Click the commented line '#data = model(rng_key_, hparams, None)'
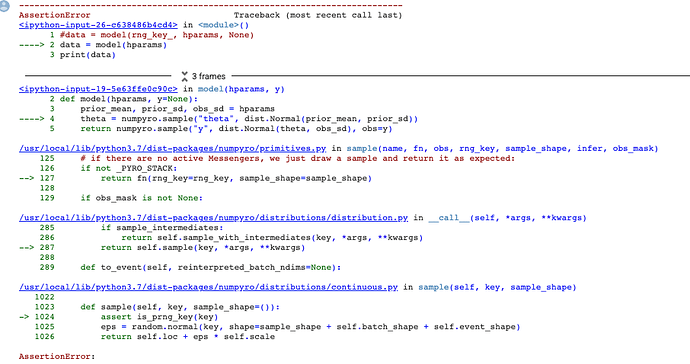690x364 pixels. (157, 35)
